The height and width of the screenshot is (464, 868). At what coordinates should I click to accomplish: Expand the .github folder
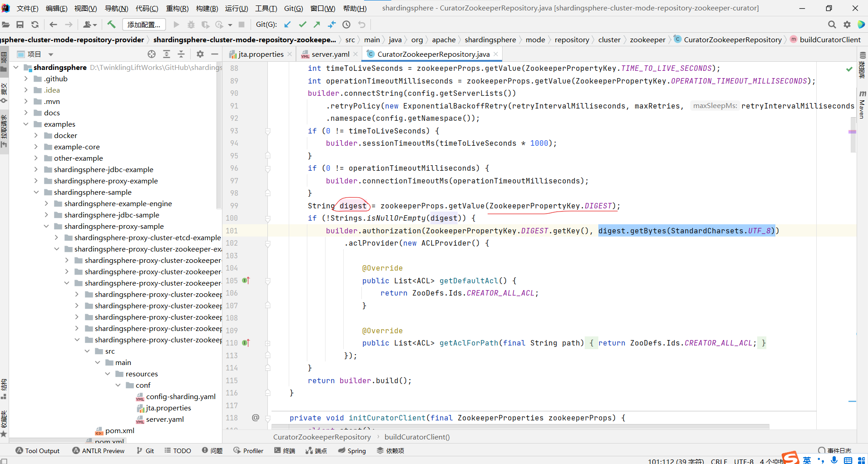pyautogui.click(x=26, y=79)
